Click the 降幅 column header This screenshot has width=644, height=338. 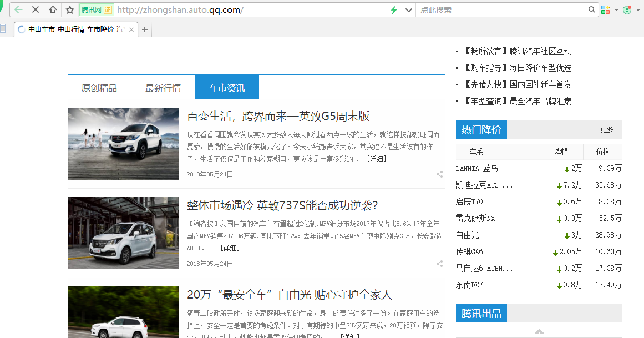click(x=561, y=152)
